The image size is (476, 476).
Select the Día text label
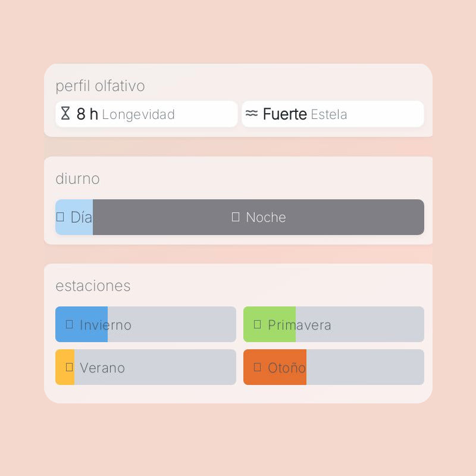pos(81,217)
